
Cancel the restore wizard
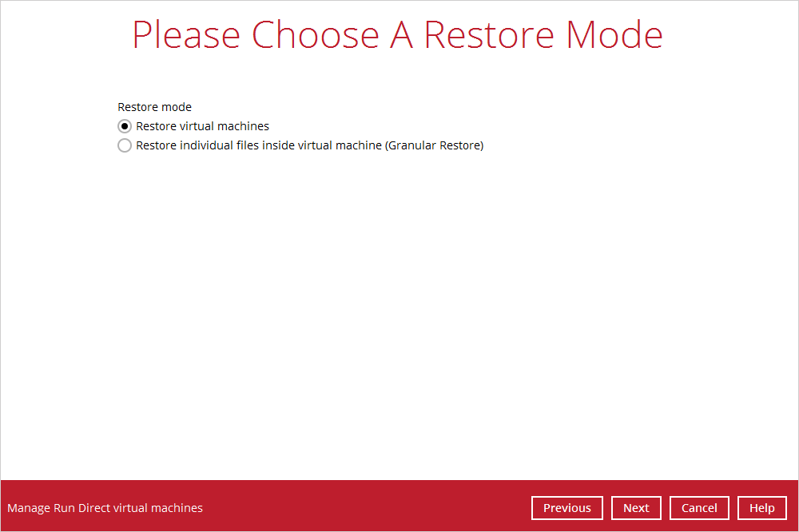click(x=699, y=508)
